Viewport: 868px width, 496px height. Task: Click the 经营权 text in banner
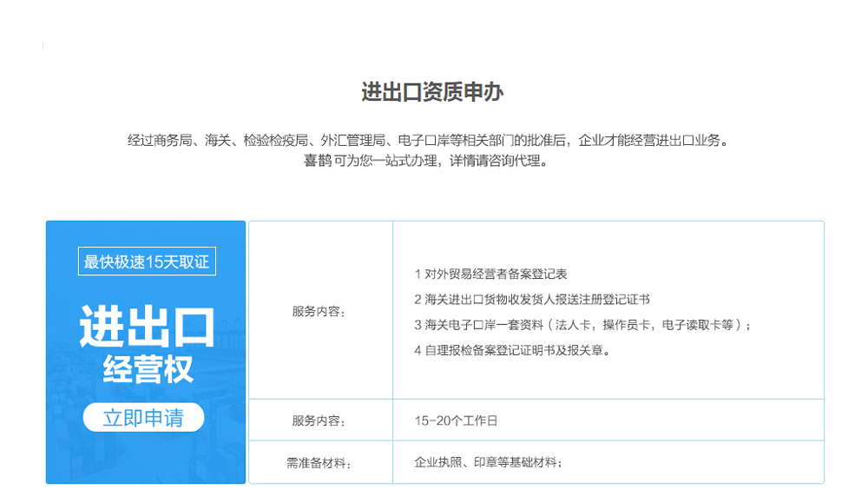point(146,369)
